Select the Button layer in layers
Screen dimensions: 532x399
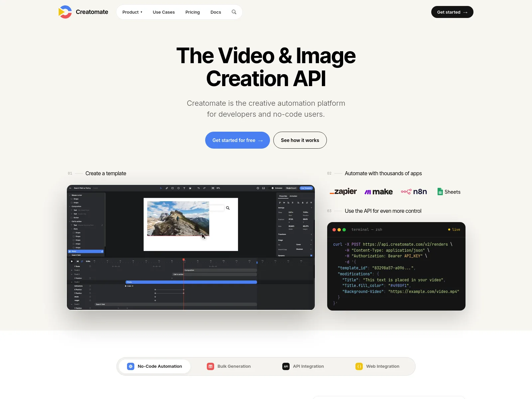point(76,218)
